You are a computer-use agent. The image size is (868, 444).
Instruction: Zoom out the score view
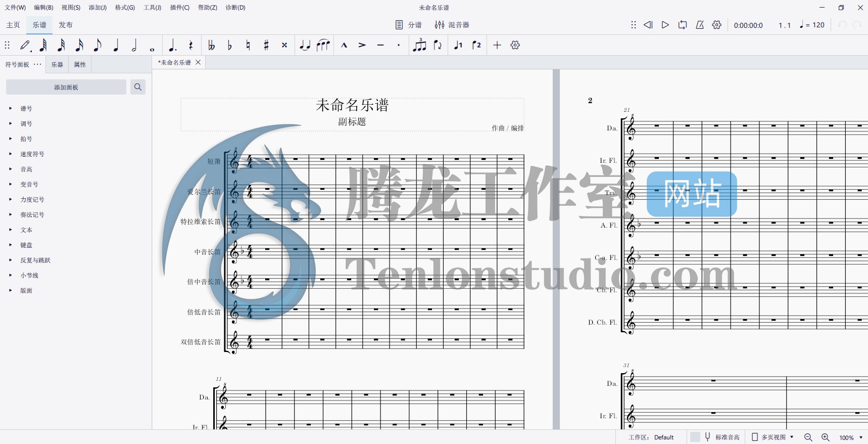point(808,437)
